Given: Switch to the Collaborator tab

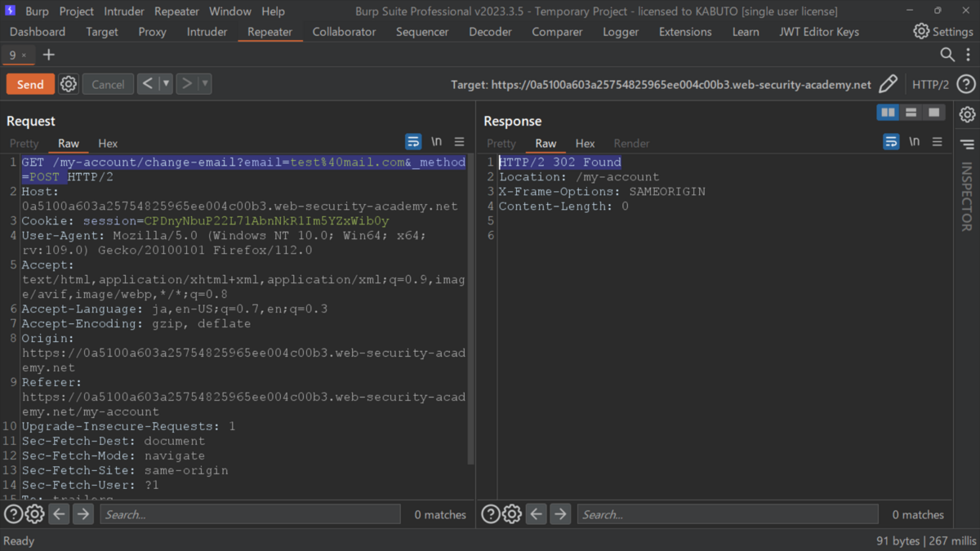Looking at the screenshot, I should click(x=344, y=32).
